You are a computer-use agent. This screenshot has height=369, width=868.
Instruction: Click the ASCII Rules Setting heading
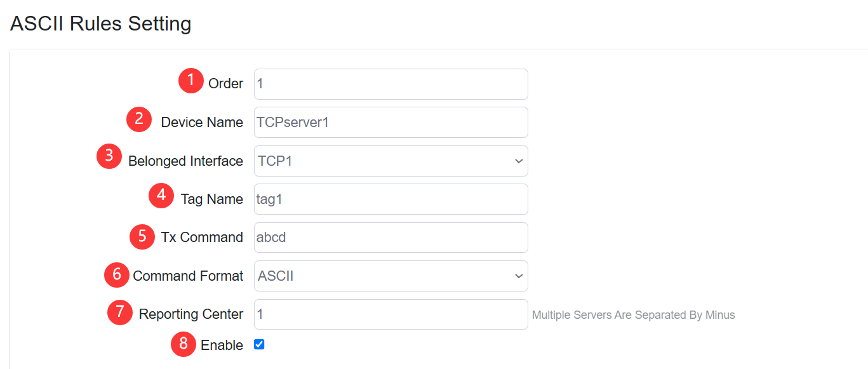(100, 23)
